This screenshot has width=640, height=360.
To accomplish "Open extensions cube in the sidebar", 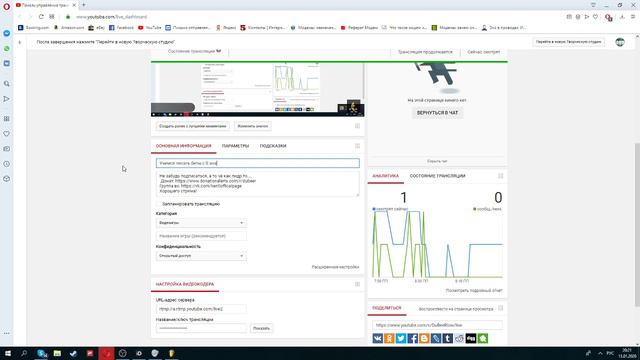I will 7,179.
